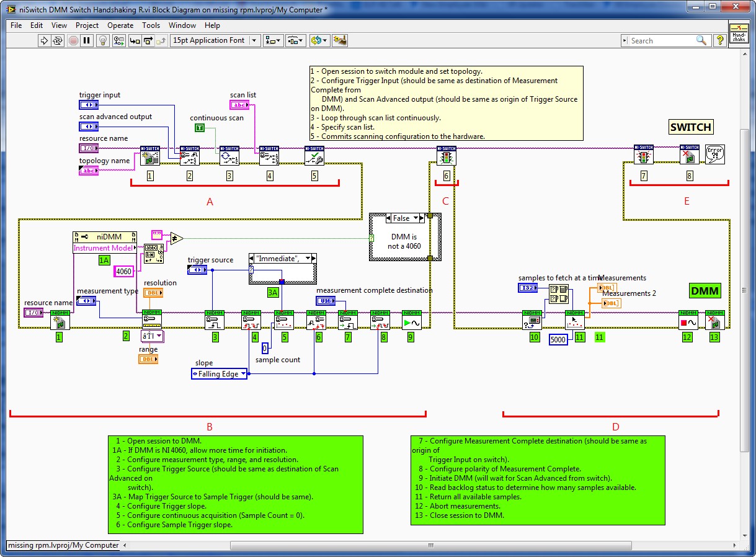The width and height of the screenshot is (756, 557).
Task: Click the sample count 0 constant
Action: tap(264, 347)
